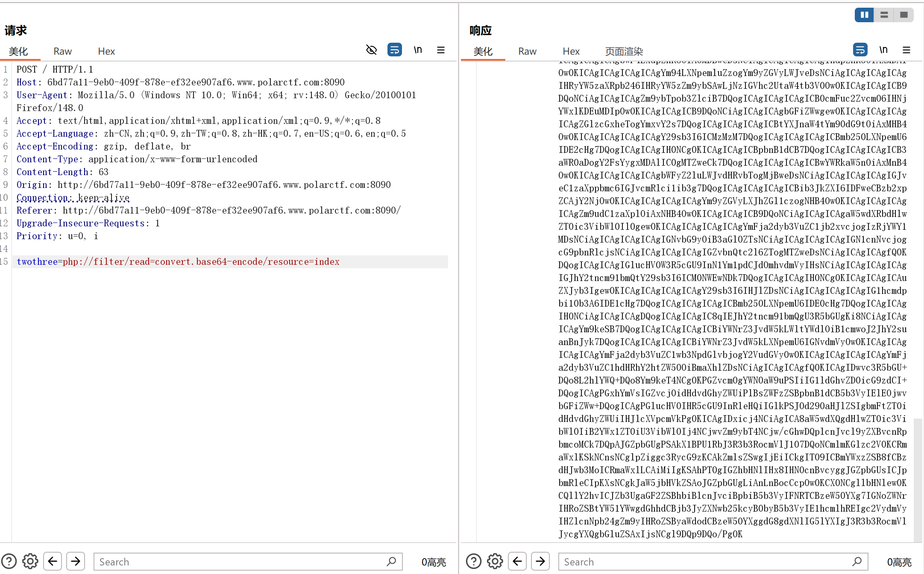The image size is (924, 574).
Task: Open response panel hamburger options menu
Action: tap(906, 50)
